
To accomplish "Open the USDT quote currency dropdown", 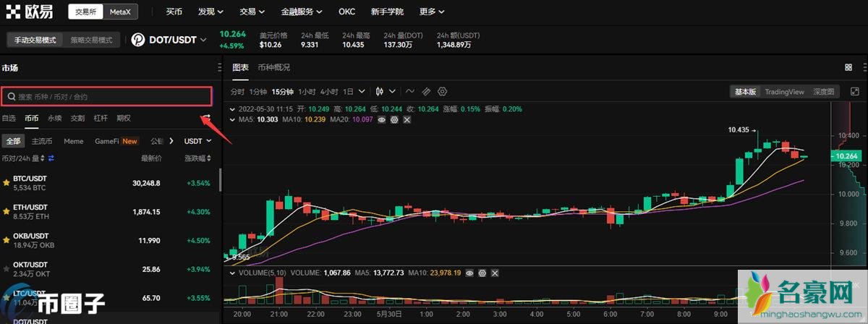I will point(197,141).
